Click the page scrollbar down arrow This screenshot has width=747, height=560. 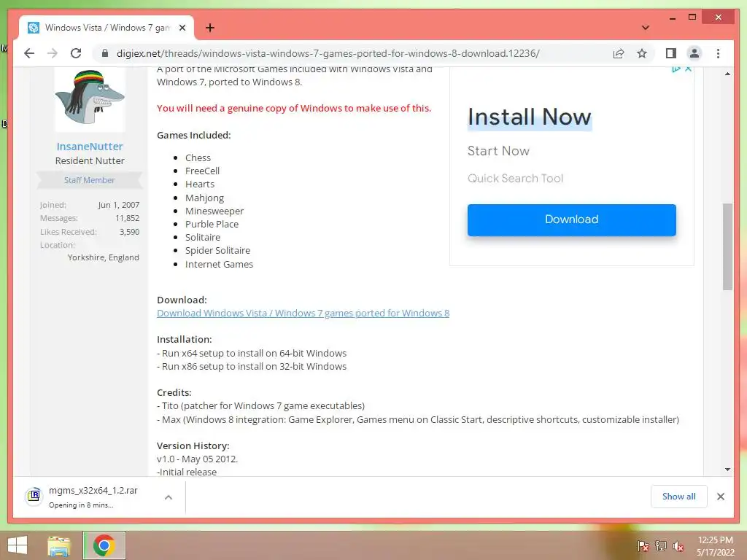(x=727, y=470)
